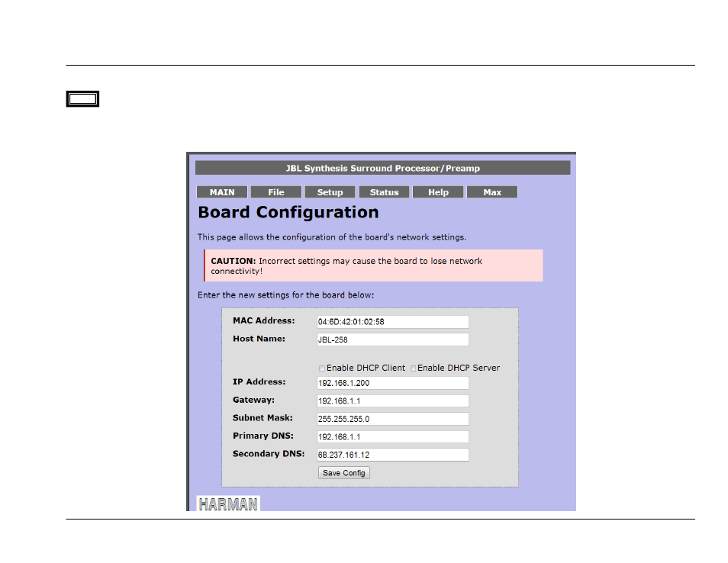Click the Secondary DNS input field
This screenshot has height=563, width=728.
(x=393, y=455)
